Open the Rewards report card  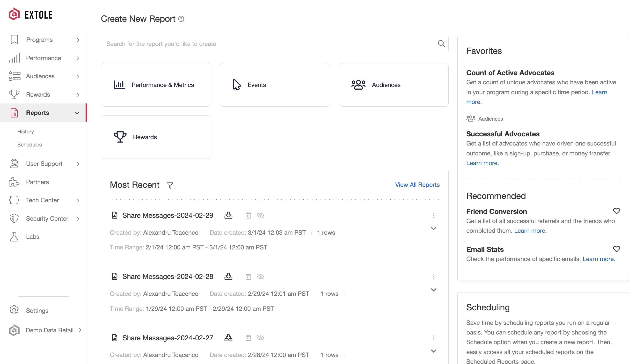156,137
